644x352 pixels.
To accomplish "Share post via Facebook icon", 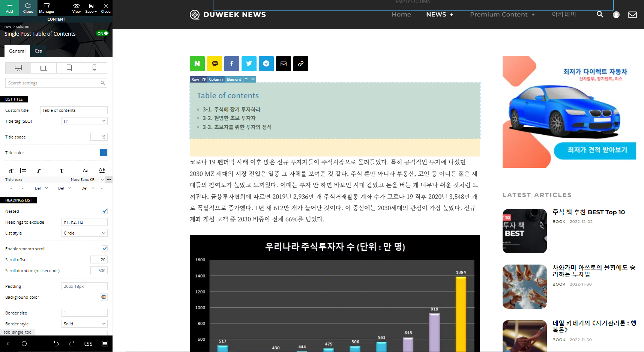I will (232, 64).
